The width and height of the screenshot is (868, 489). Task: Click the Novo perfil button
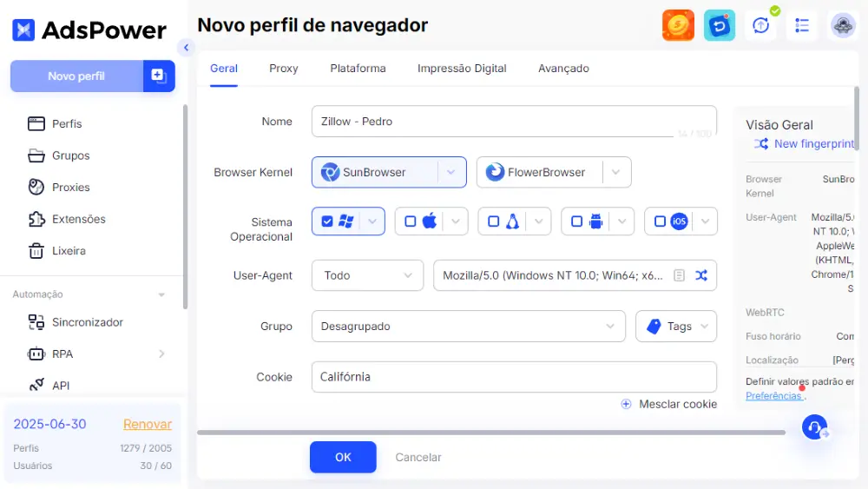point(76,76)
